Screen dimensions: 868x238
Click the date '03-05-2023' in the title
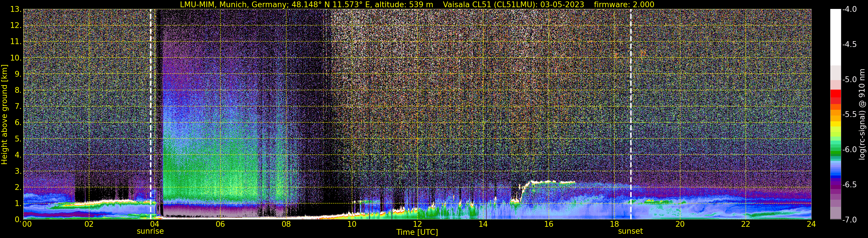pyautogui.click(x=562, y=4)
